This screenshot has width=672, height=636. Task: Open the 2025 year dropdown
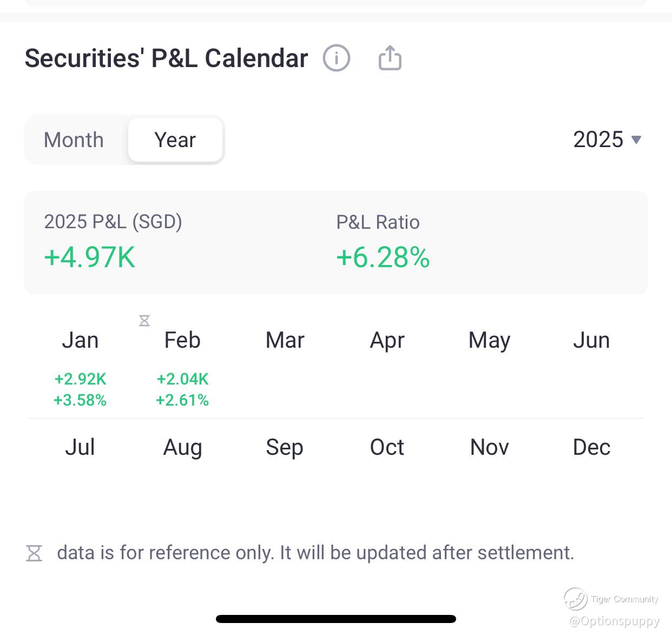pyautogui.click(x=598, y=140)
